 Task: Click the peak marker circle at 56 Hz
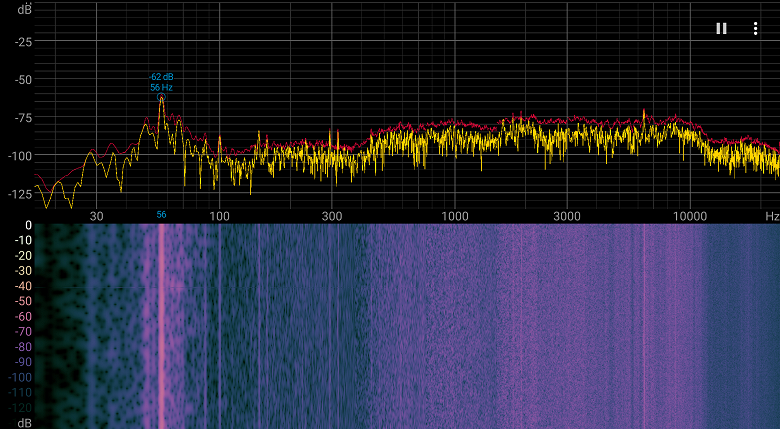click(161, 98)
